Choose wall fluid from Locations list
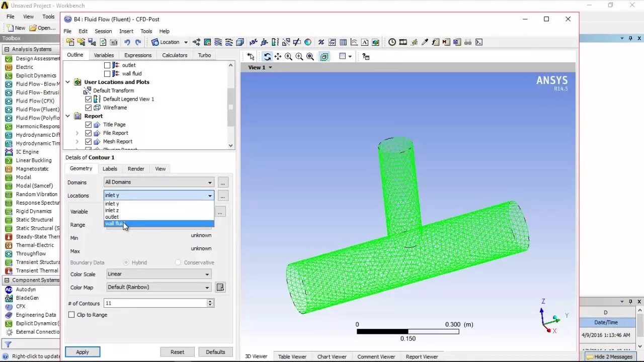 click(x=159, y=224)
